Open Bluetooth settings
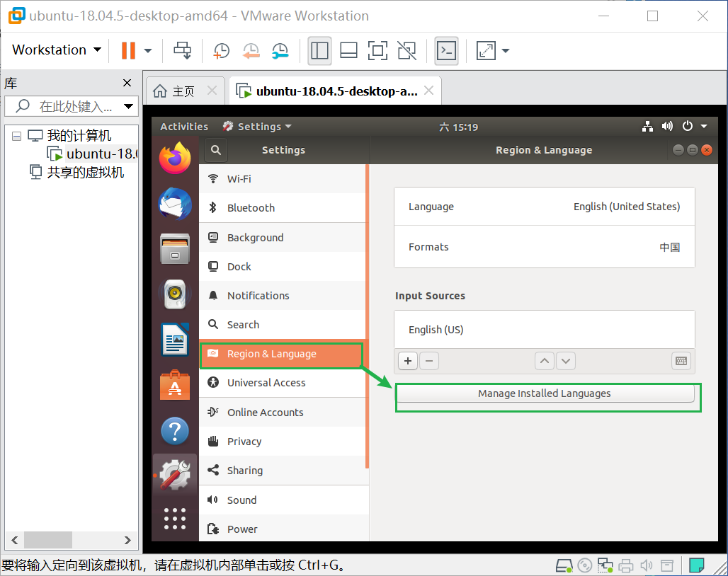 283,208
